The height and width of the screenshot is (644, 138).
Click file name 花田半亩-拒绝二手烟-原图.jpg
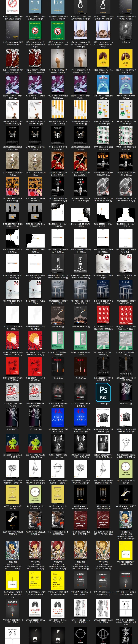click(x=126, y=174)
